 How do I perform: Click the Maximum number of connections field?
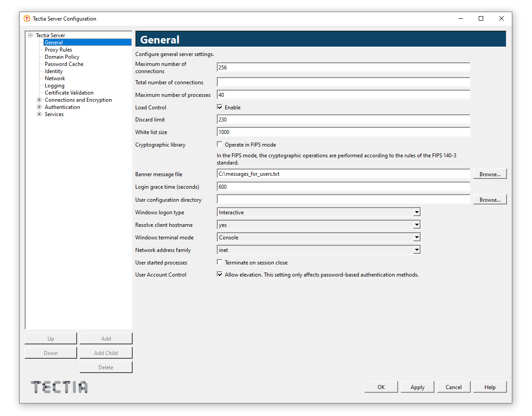click(343, 67)
